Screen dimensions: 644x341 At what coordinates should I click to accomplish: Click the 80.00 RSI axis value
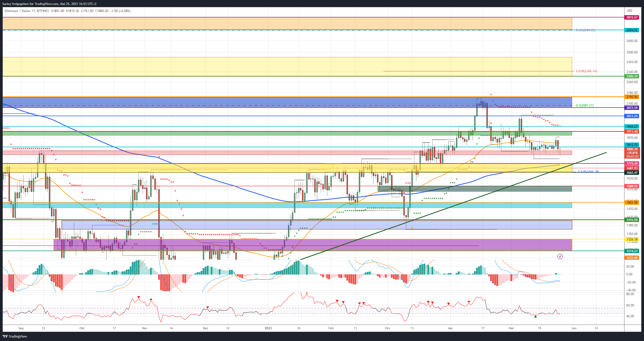[630, 294]
